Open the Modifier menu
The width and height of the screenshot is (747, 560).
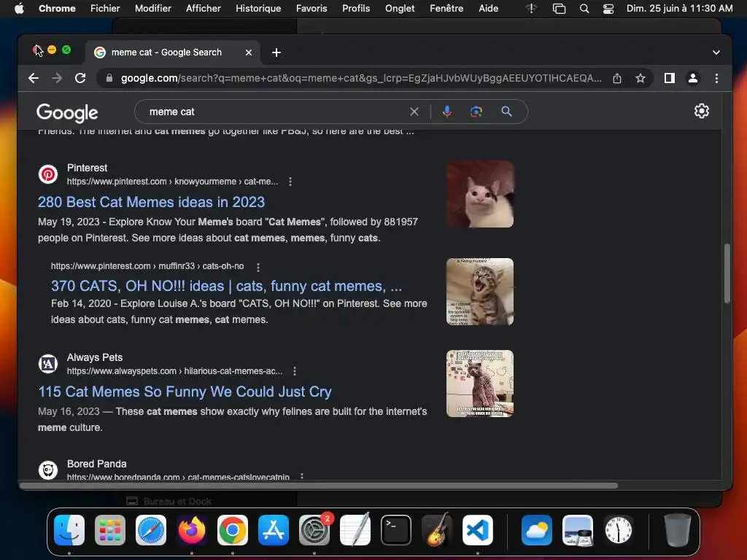pyautogui.click(x=153, y=8)
